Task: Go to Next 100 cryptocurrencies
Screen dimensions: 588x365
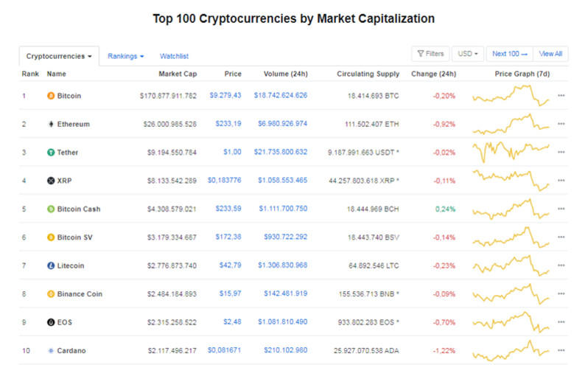Action: [510, 54]
